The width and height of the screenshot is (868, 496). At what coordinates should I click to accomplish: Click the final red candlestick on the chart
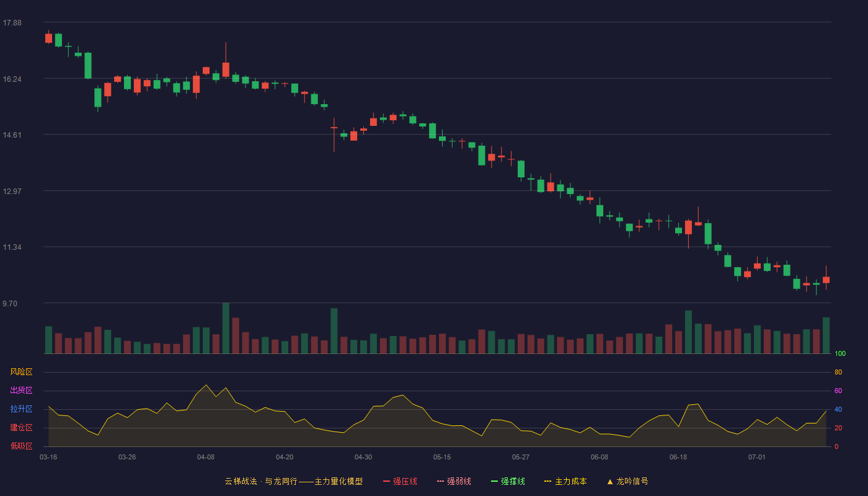(826, 280)
